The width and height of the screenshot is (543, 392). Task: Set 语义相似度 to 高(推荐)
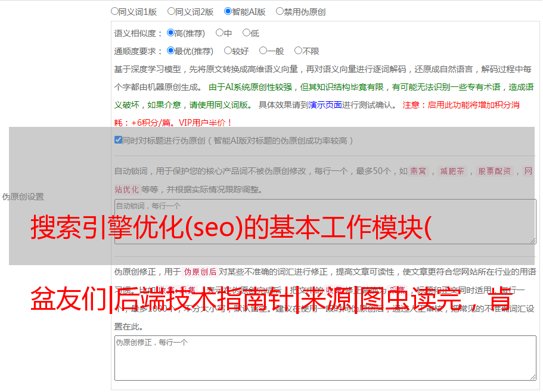[x=170, y=33]
